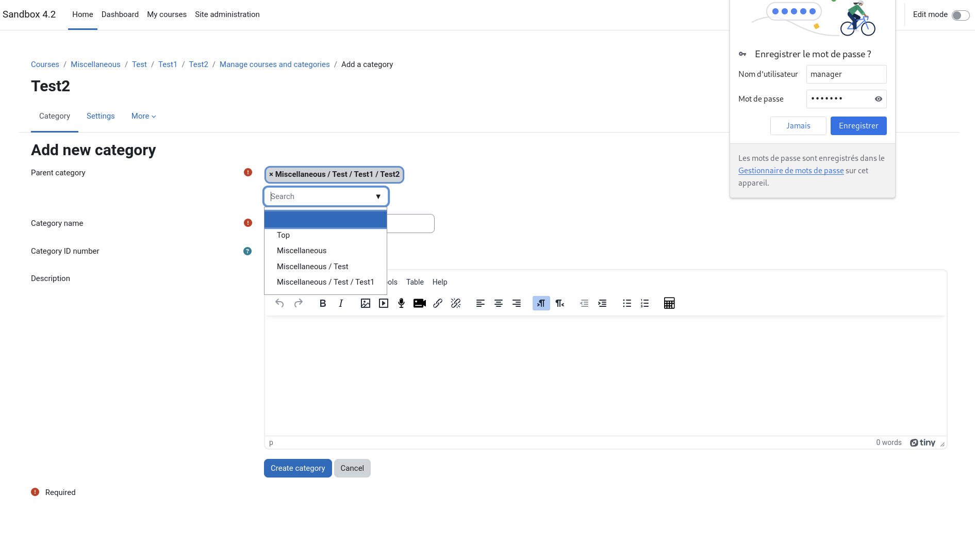Toggle Italic formatting in editor
Image resolution: width=975 pixels, height=560 pixels.
[341, 303]
